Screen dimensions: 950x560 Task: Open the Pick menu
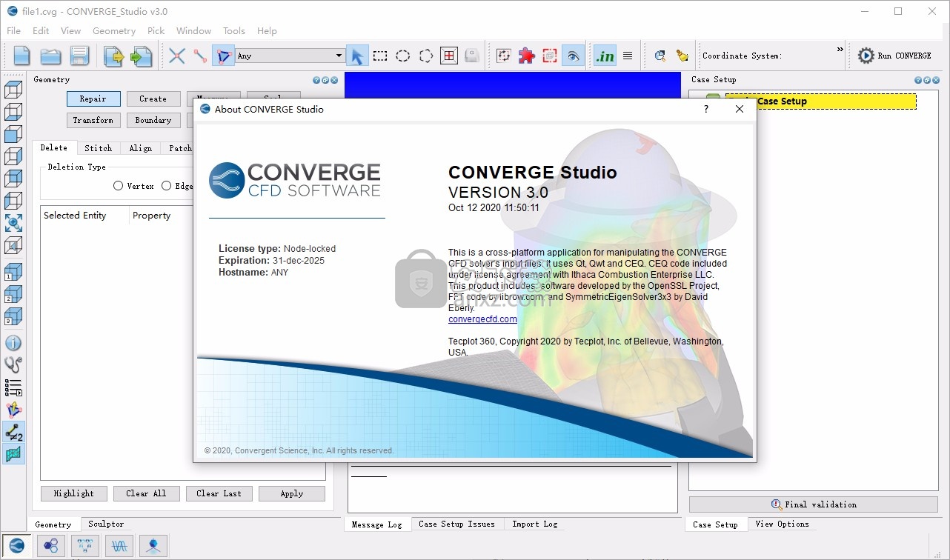[156, 31]
